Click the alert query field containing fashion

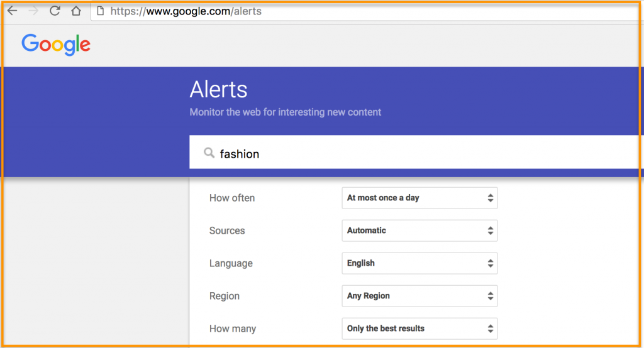pos(415,152)
